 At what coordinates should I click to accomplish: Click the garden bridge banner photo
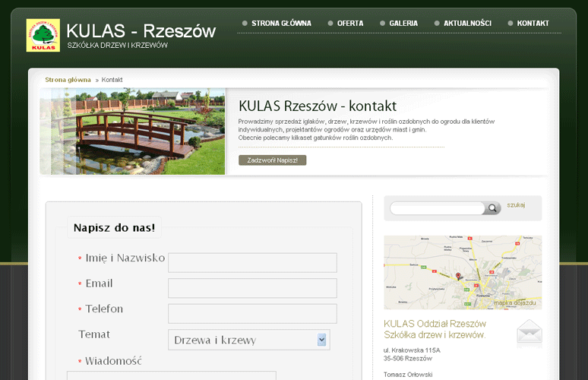click(132, 131)
